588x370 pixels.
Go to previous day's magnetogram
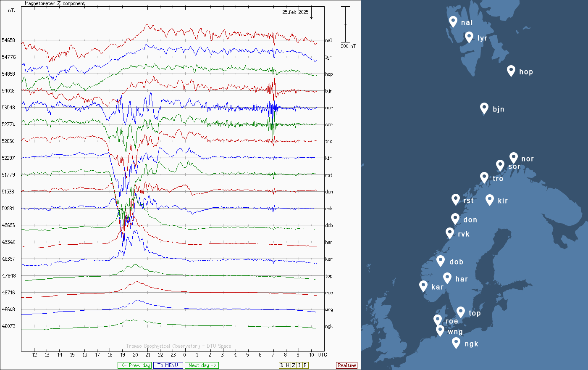pos(134,365)
